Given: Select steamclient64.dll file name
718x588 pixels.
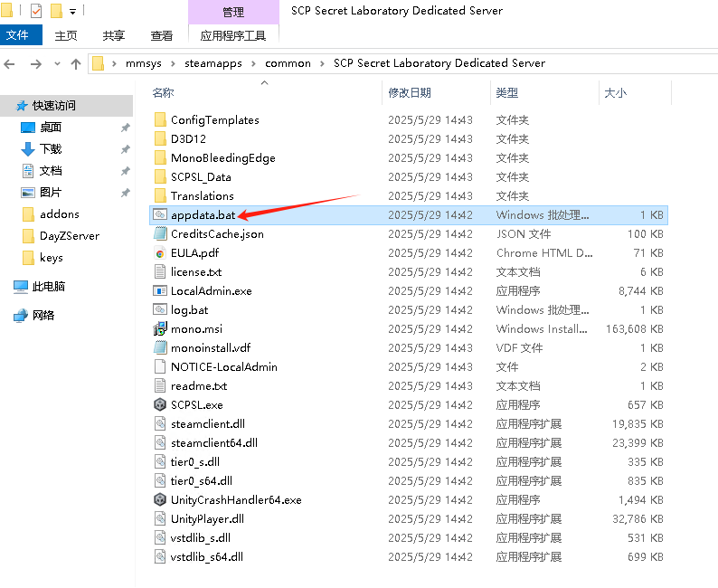Looking at the screenshot, I should coord(214,443).
